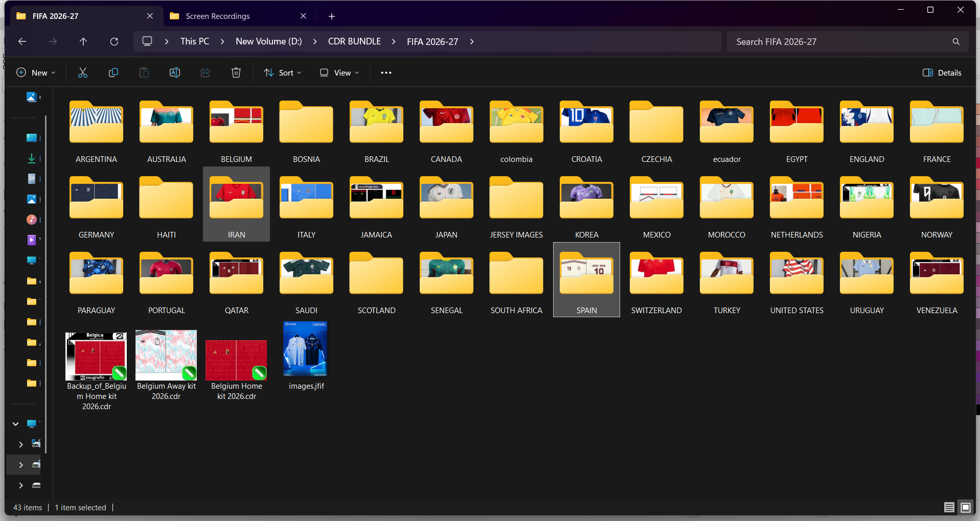This screenshot has height=521, width=980.
Task: Click New Volume (D:) breadcrumb
Action: (269, 41)
